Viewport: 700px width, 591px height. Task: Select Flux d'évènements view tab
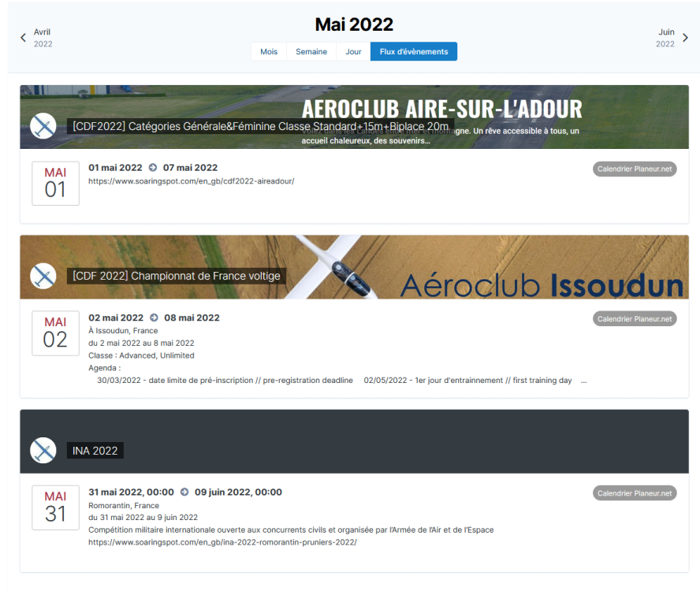coord(414,51)
